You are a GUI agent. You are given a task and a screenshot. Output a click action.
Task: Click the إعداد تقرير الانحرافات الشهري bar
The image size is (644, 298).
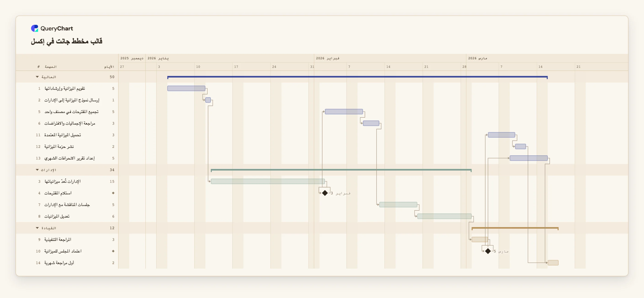pyautogui.click(x=528, y=158)
